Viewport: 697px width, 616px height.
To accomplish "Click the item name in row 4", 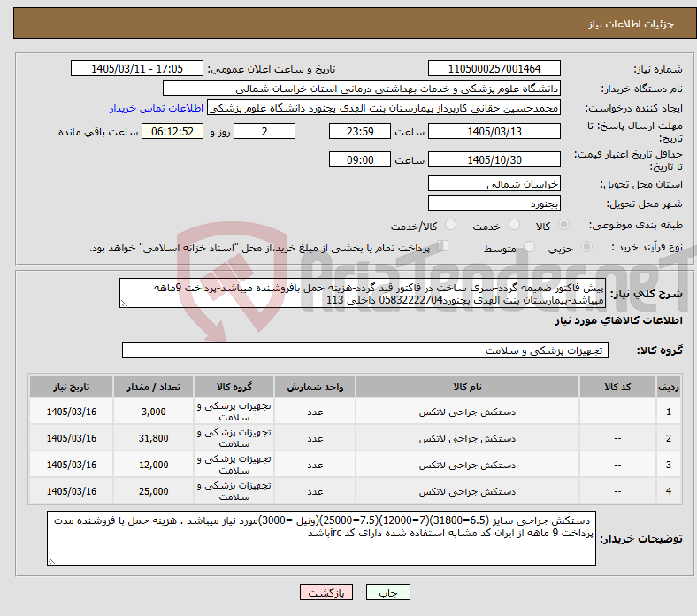I will pos(467,491).
